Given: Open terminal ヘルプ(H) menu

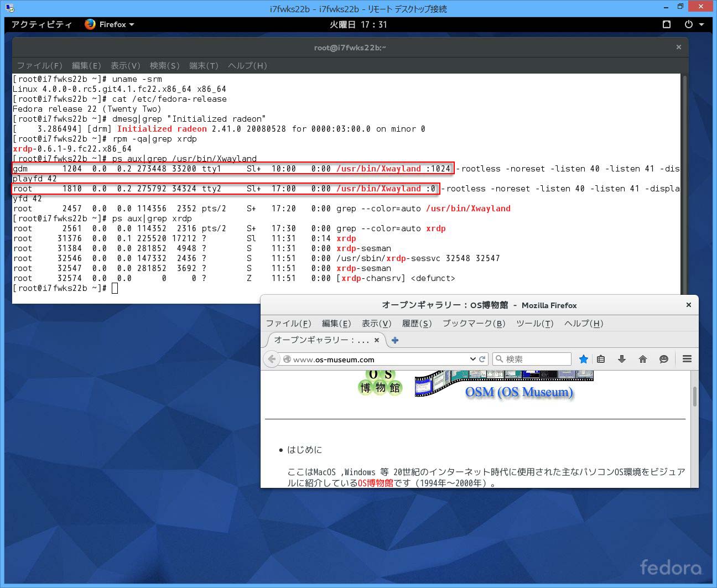Looking at the screenshot, I should pos(247,65).
